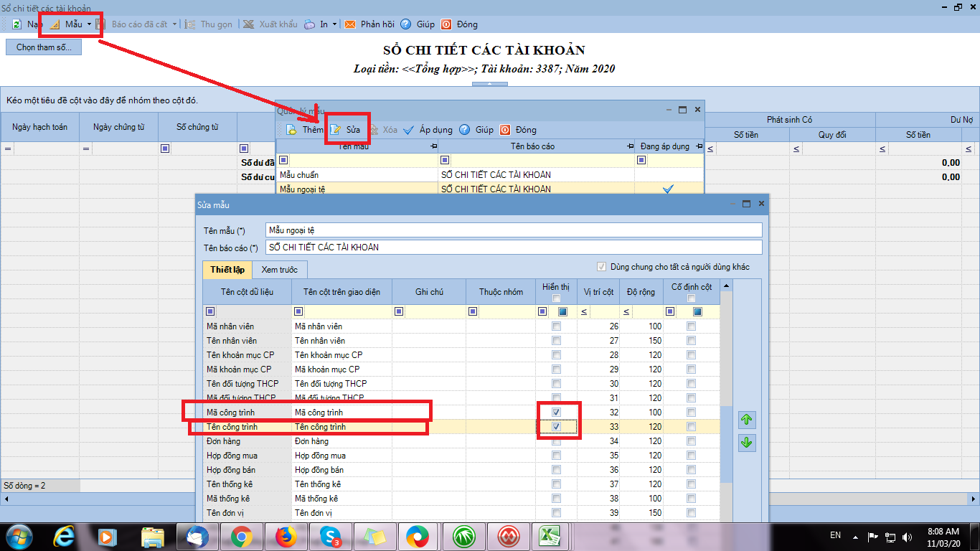Click the Tên báo cáo input field

tap(513, 248)
